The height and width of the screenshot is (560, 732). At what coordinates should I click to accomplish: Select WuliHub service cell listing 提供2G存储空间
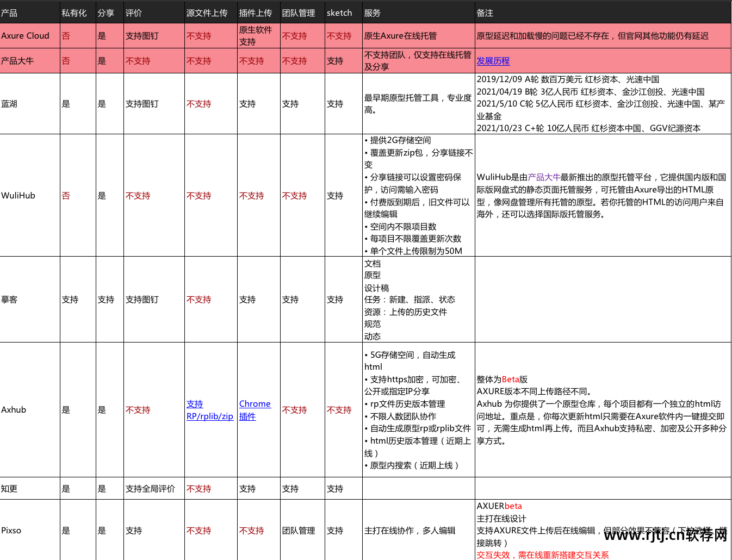click(x=419, y=195)
